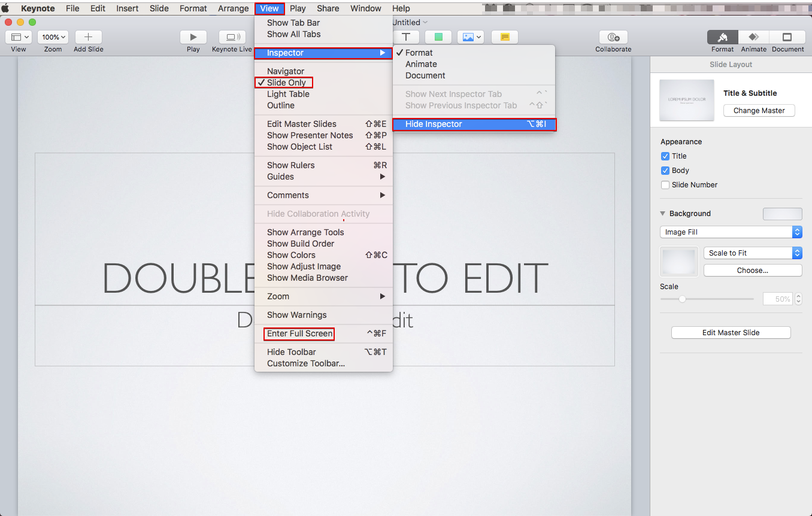Choose Enter Full Screen
Image resolution: width=812 pixels, height=516 pixels.
pyautogui.click(x=323, y=333)
